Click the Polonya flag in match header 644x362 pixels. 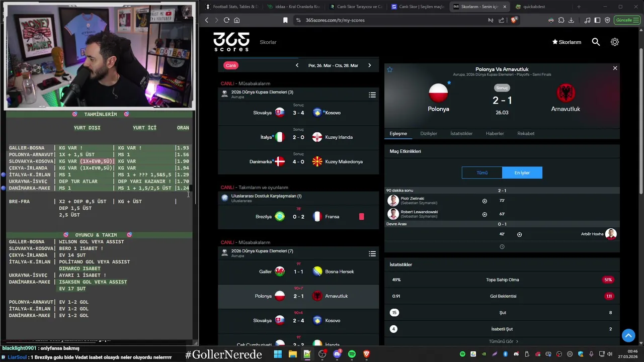tap(438, 93)
